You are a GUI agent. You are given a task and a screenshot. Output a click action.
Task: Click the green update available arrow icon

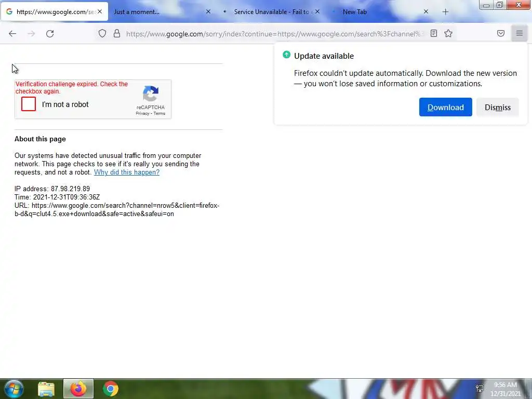tap(286, 55)
